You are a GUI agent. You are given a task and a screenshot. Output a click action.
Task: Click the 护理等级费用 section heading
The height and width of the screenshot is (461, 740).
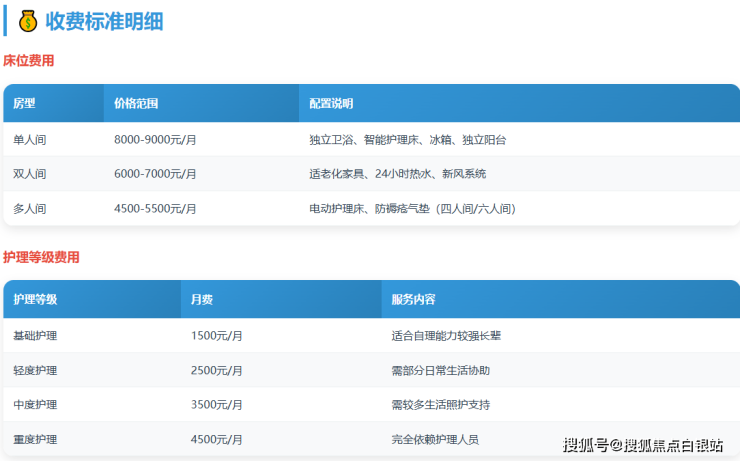[x=41, y=257]
